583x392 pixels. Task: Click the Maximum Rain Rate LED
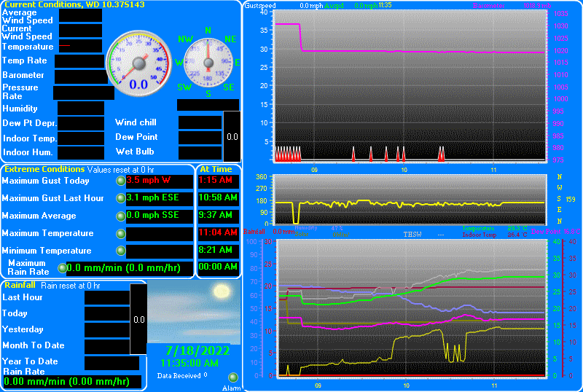click(62, 267)
